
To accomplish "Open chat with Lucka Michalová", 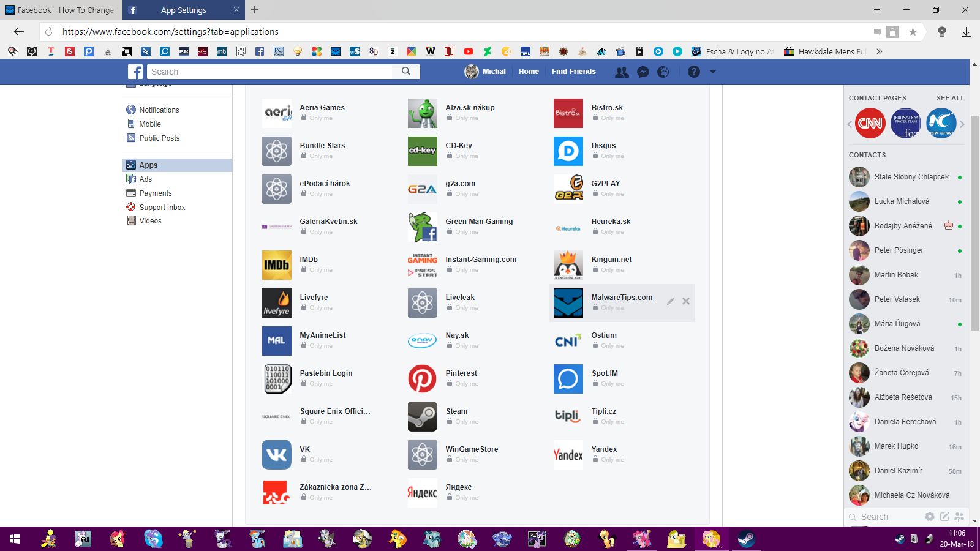I will (x=905, y=201).
